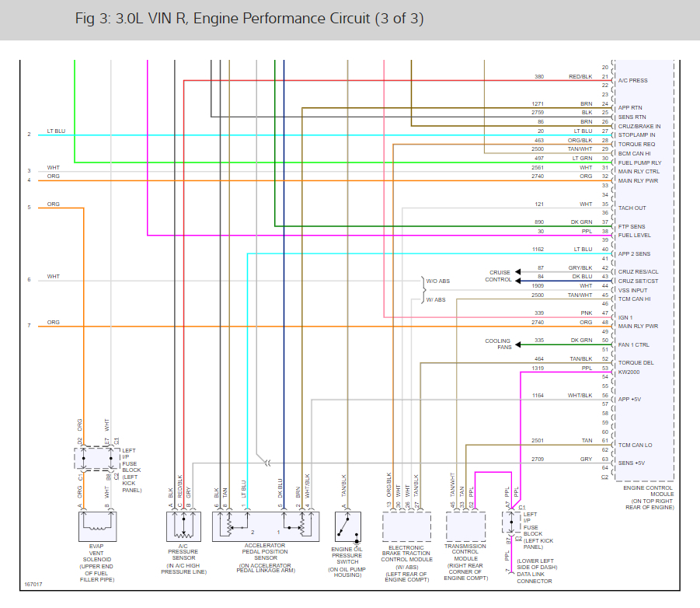Select the left I/P fuse block near EVAP solenoid

point(97,458)
